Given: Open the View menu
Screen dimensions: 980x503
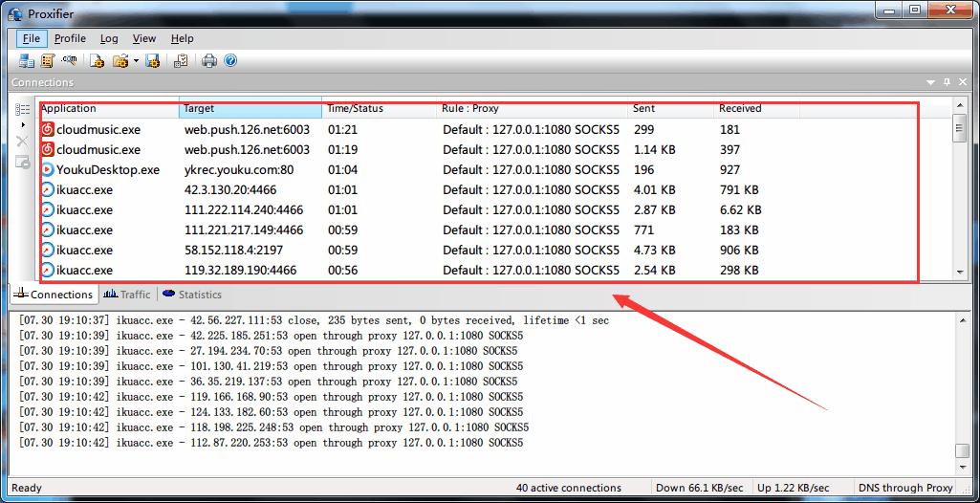Looking at the screenshot, I should 144,38.
